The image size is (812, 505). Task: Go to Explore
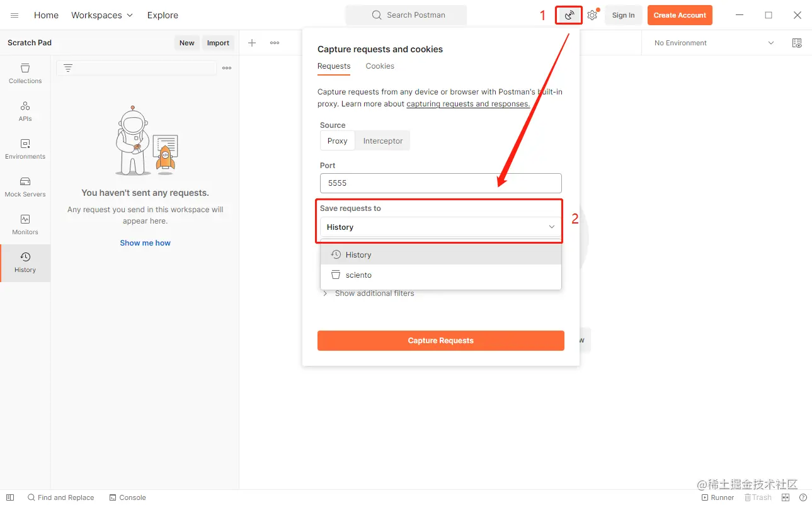click(163, 15)
